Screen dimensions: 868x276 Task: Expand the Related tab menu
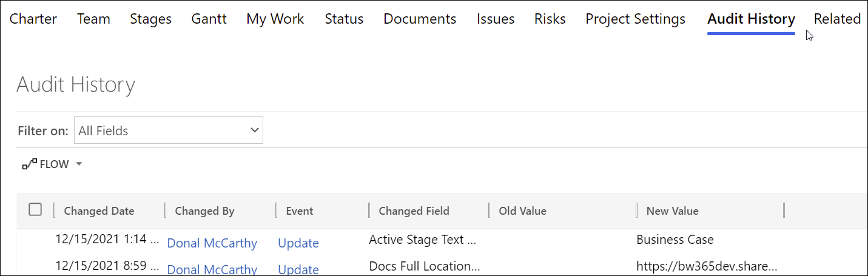pyautogui.click(x=837, y=19)
